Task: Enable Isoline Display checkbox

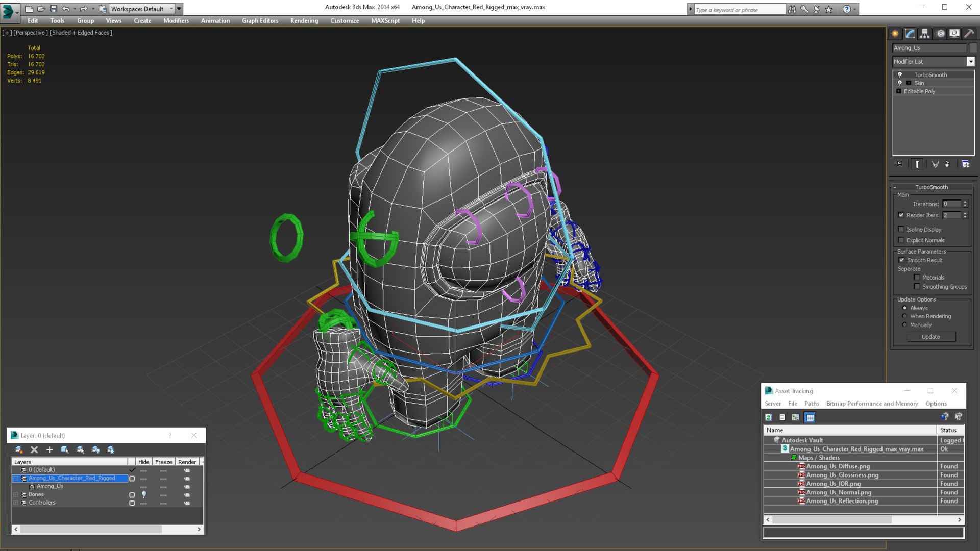Action: 901,230
